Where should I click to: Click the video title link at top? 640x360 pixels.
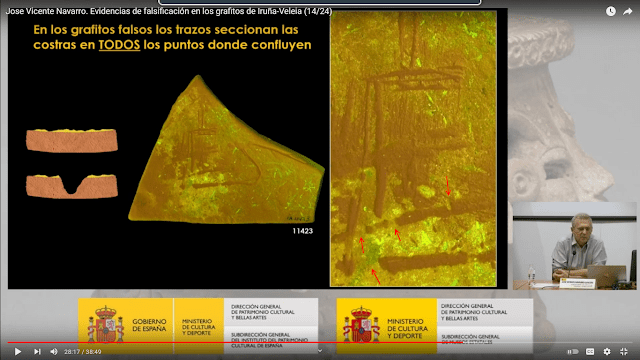click(169, 11)
